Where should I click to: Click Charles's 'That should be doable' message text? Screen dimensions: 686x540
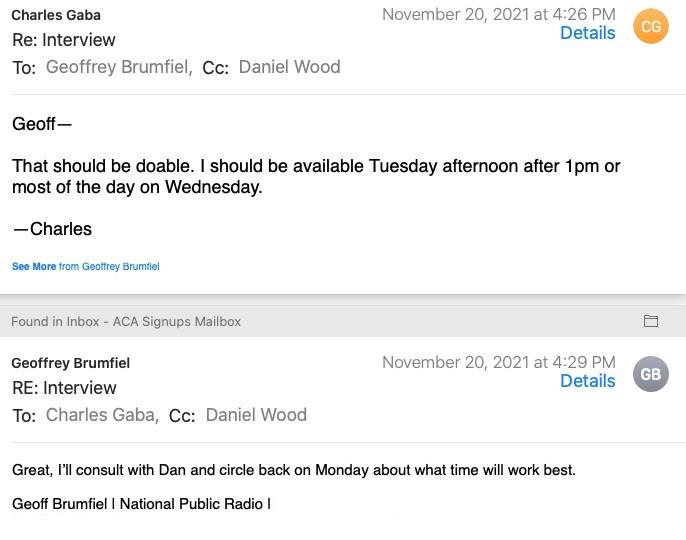(x=316, y=176)
